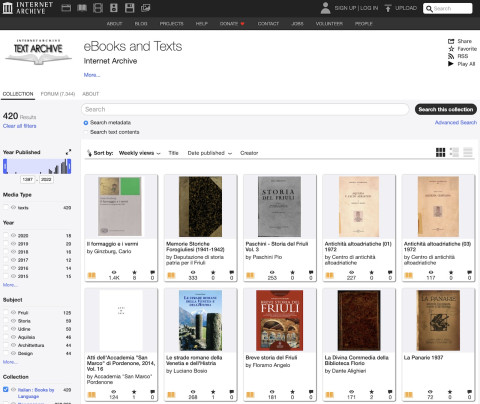Click the Search this collection button

coord(446,109)
